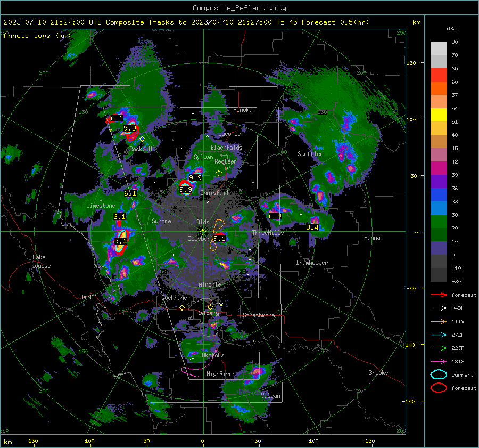Image resolution: width=479 pixels, height=448 pixels.
Task: Click the Strathmore town label
Action: [259, 315]
